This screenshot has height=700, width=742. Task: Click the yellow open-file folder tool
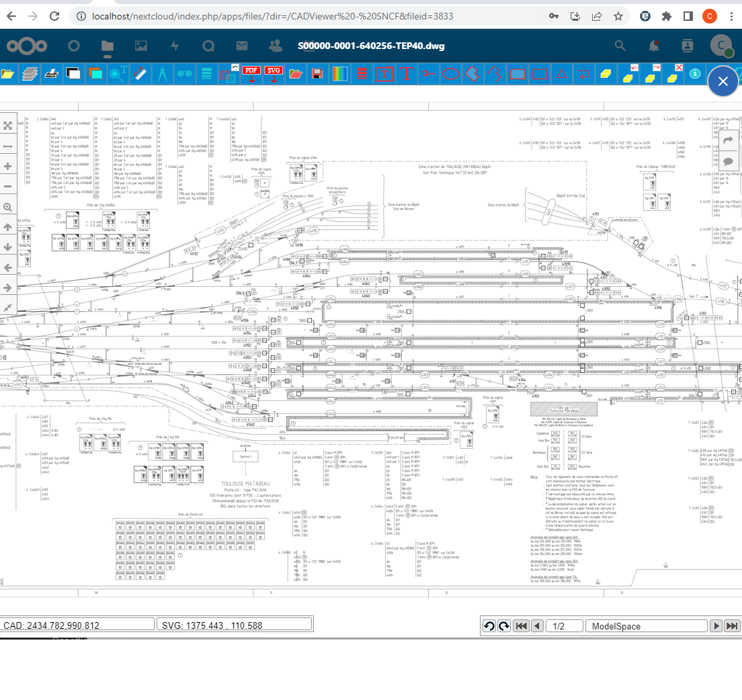tap(7, 75)
